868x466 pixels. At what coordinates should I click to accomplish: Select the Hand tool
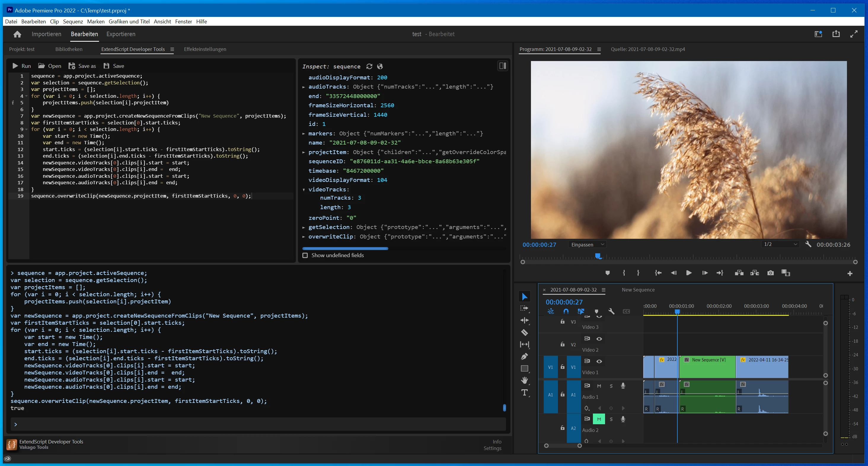tap(524, 380)
